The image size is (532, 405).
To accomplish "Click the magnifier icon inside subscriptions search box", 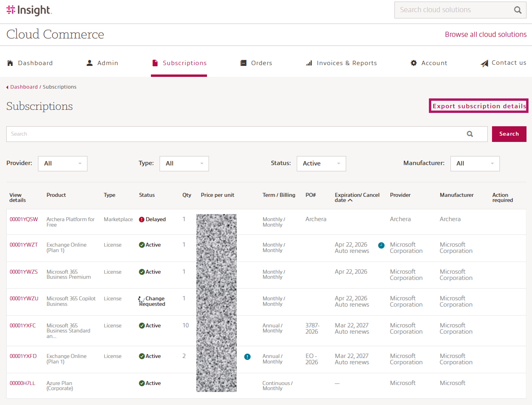I will point(470,134).
